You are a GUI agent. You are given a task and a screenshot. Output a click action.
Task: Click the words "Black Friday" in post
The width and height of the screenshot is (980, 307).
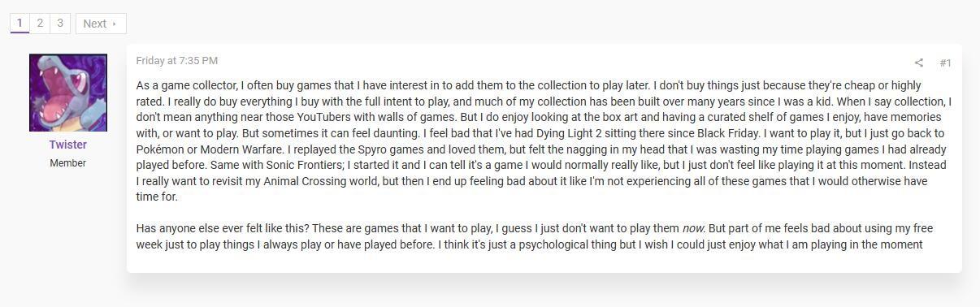724,133
